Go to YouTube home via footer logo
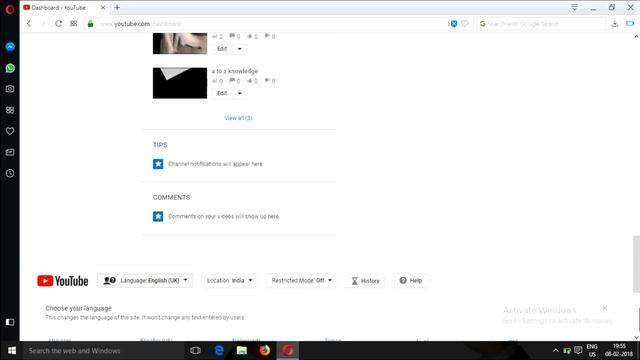Viewport: 640px width, 360px height. tap(62, 281)
